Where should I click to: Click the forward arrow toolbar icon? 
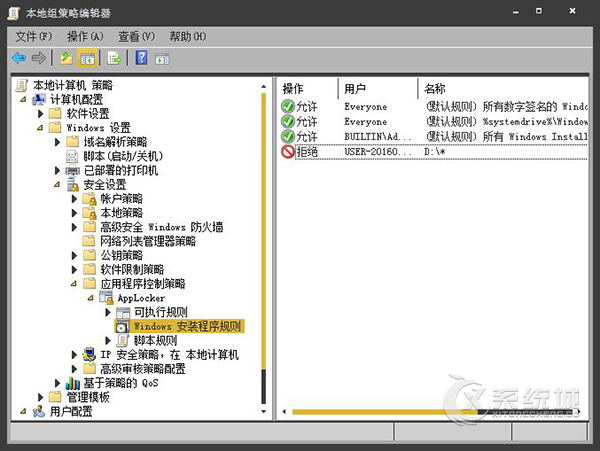39,58
